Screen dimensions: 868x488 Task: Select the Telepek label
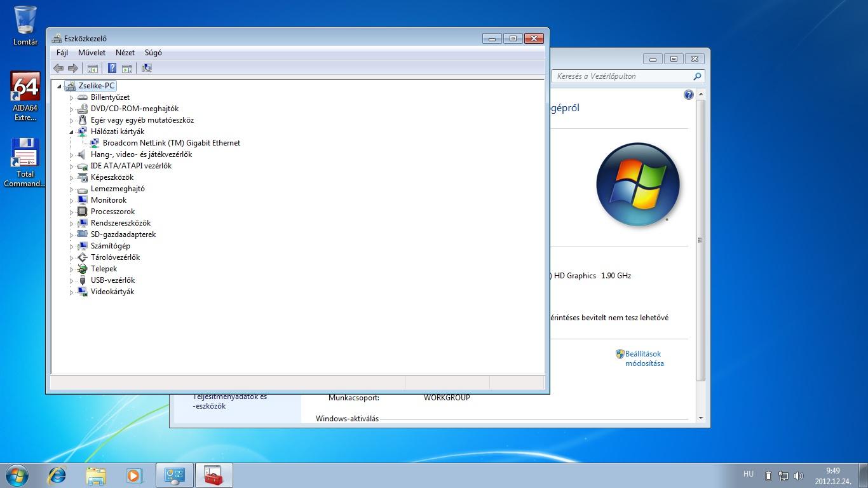tap(104, 269)
